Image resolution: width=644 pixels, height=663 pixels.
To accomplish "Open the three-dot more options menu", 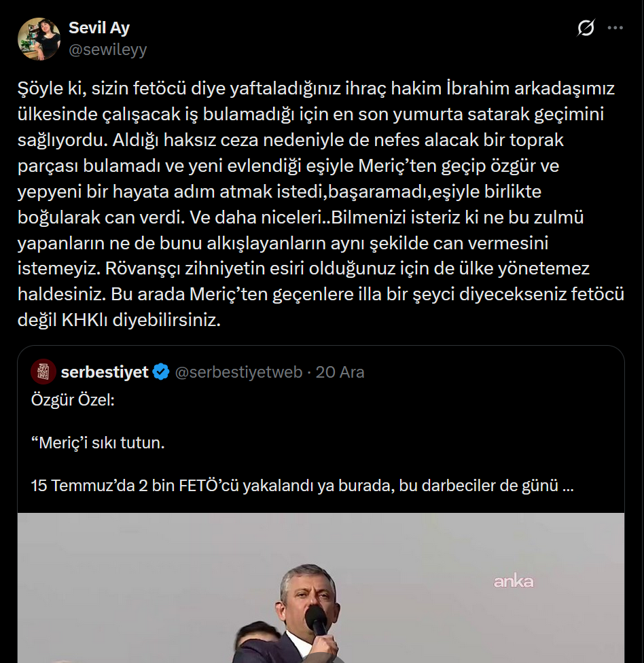I will 615,29.
